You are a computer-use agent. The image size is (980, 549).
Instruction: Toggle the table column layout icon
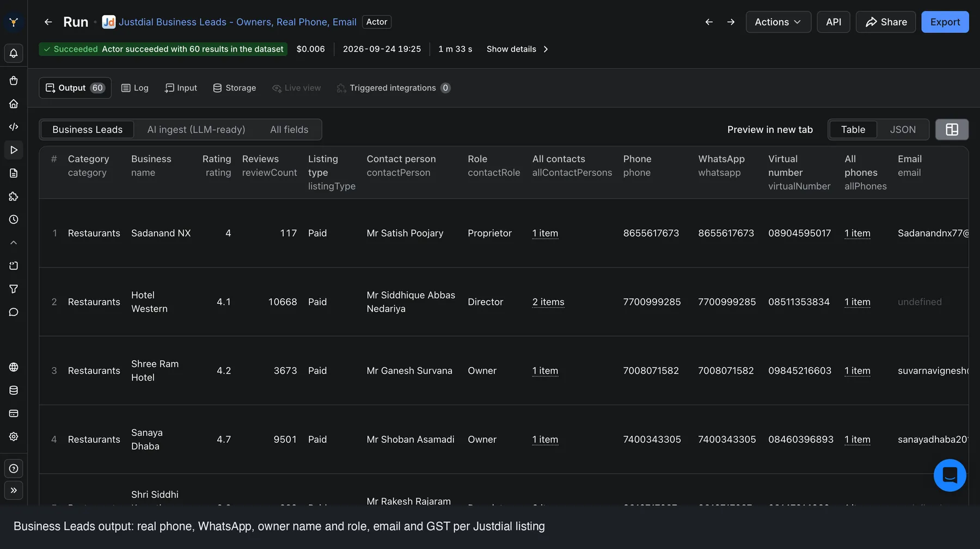952,130
